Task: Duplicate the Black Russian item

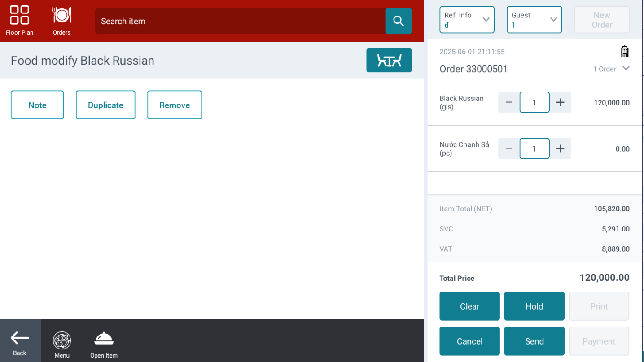Action: [x=105, y=105]
